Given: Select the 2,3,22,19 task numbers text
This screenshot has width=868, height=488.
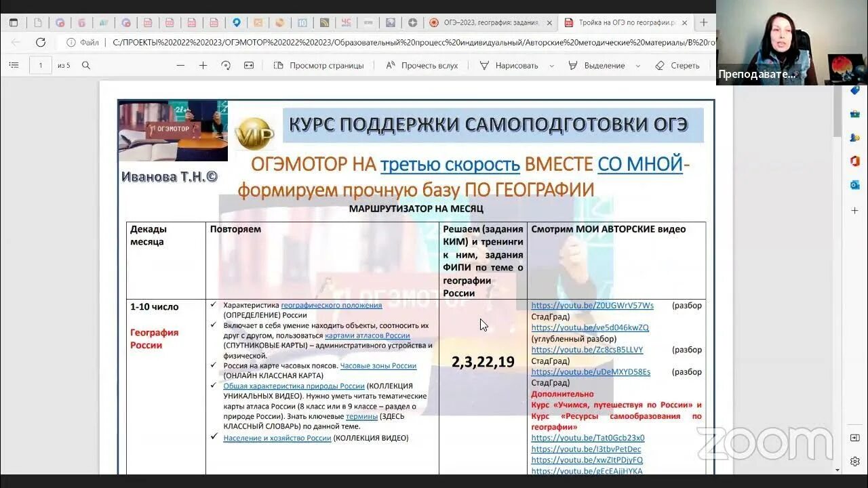Looking at the screenshot, I should (483, 362).
